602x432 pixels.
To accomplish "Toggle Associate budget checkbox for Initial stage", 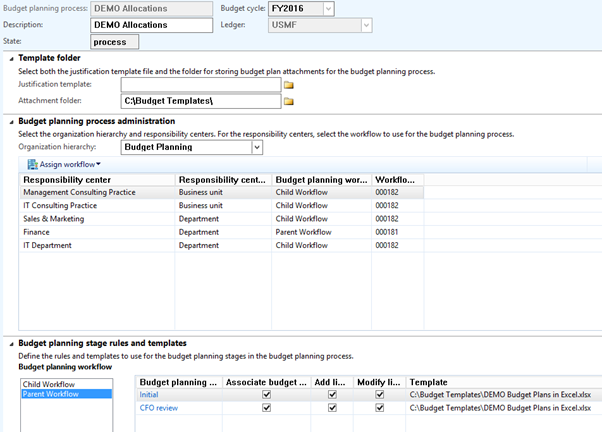I will [266, 394].
